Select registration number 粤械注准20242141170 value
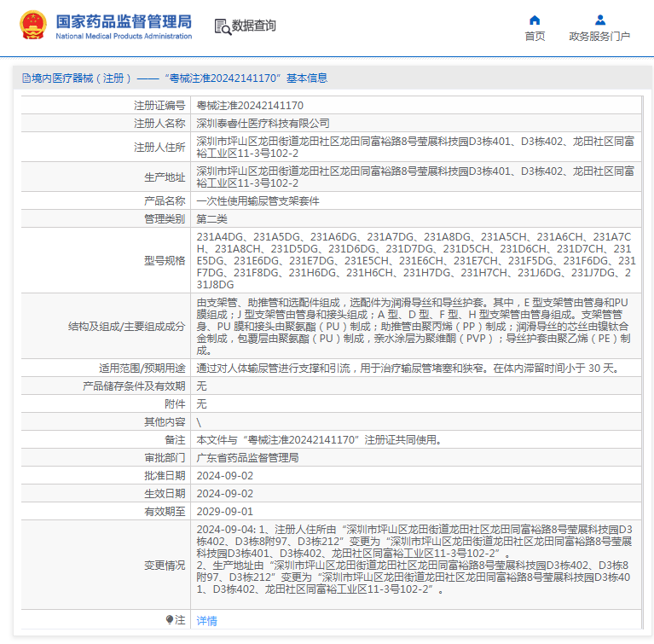This screenshot has width=654, height=644. [x=250, y=106]
